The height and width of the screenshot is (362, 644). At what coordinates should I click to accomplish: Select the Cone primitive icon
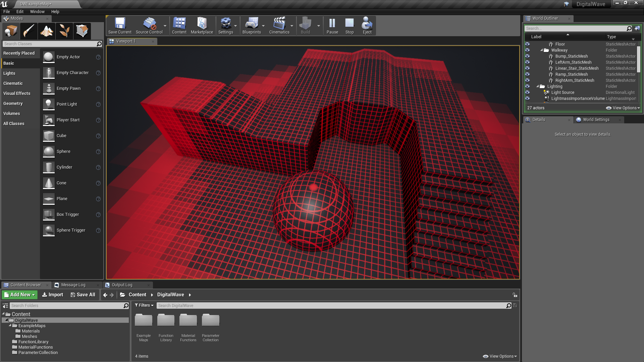(x=49, y=183)
